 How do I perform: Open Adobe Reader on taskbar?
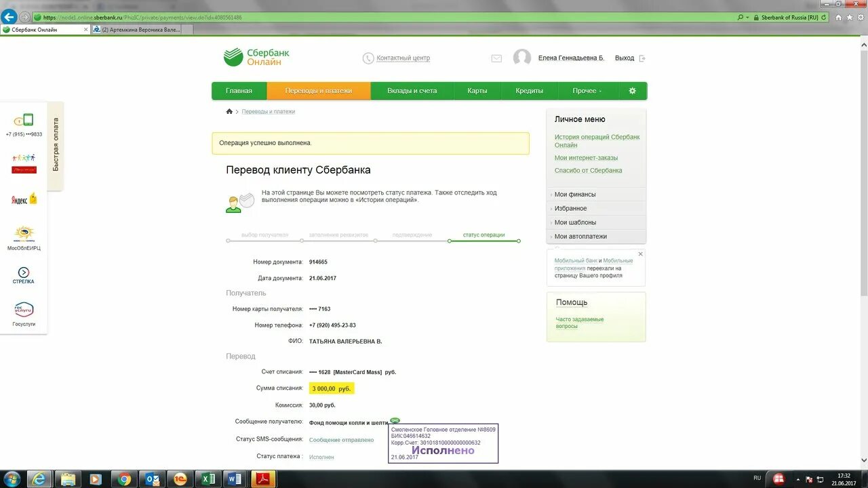[x=263, y=479]
